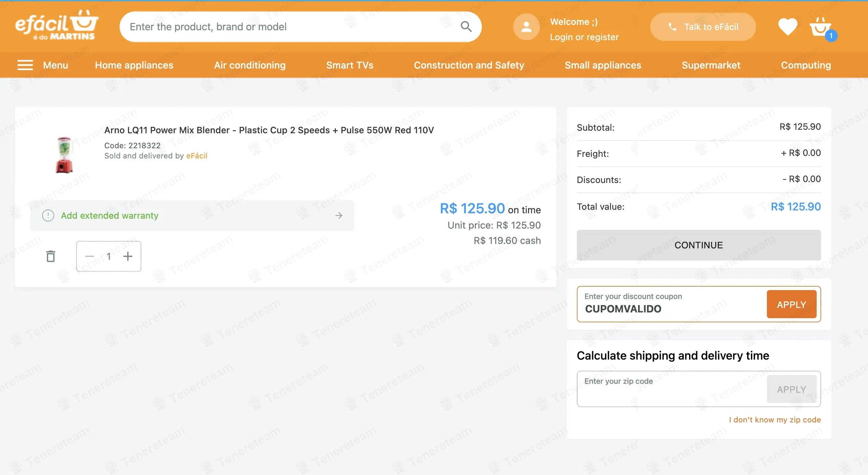Open Home appliances category
The height and width of the screenshot is (475, 868).
coord(134,65)
